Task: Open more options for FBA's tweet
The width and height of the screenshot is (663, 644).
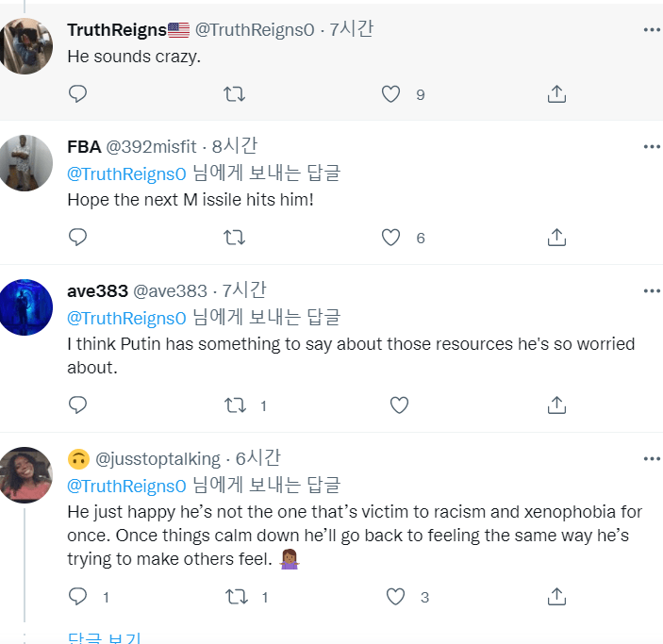Action: pyautogui.click(x=652, y=147)
